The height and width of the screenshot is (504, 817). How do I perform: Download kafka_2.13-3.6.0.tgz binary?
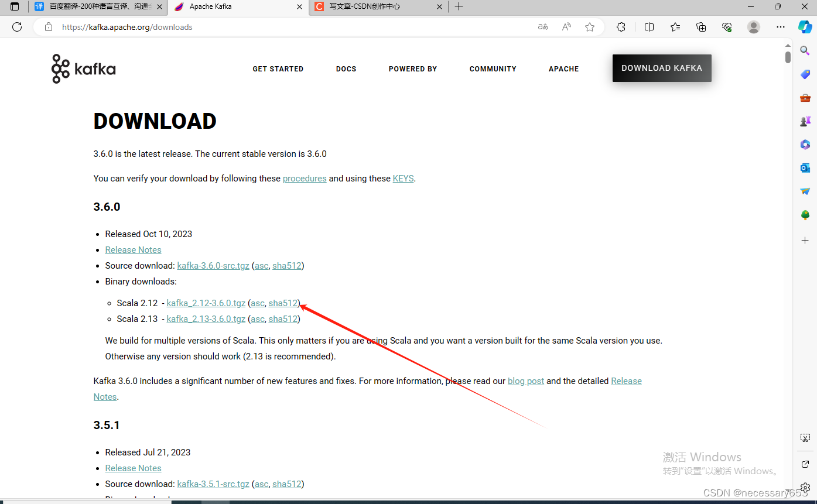coord(206,319)
